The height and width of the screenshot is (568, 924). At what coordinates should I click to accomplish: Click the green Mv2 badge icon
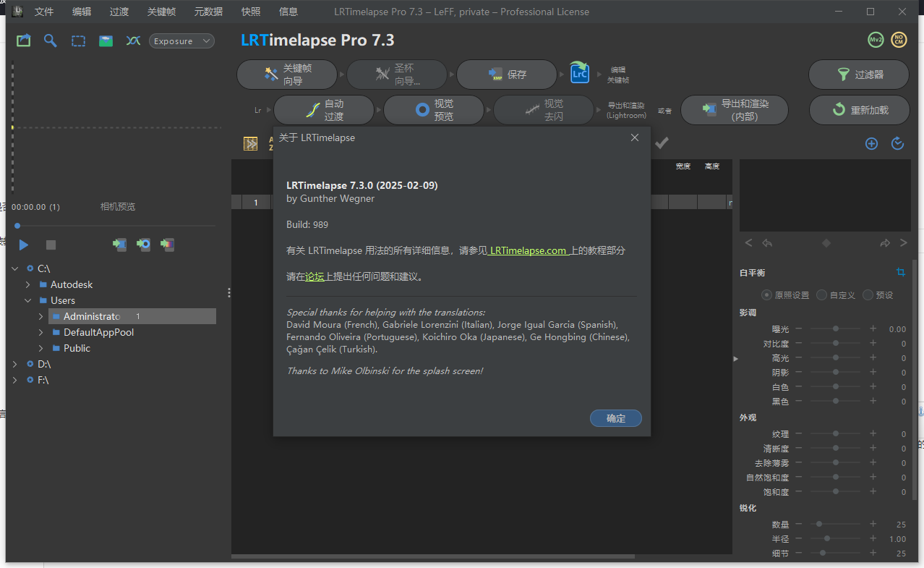pyautogui.click(x=876, y=41)
